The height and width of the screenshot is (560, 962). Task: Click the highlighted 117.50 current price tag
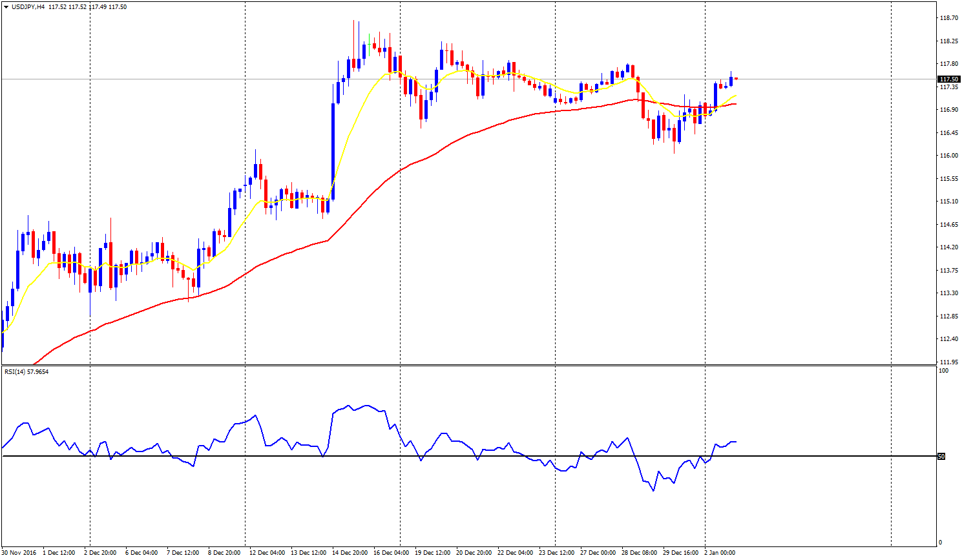[x=948, y=79]
